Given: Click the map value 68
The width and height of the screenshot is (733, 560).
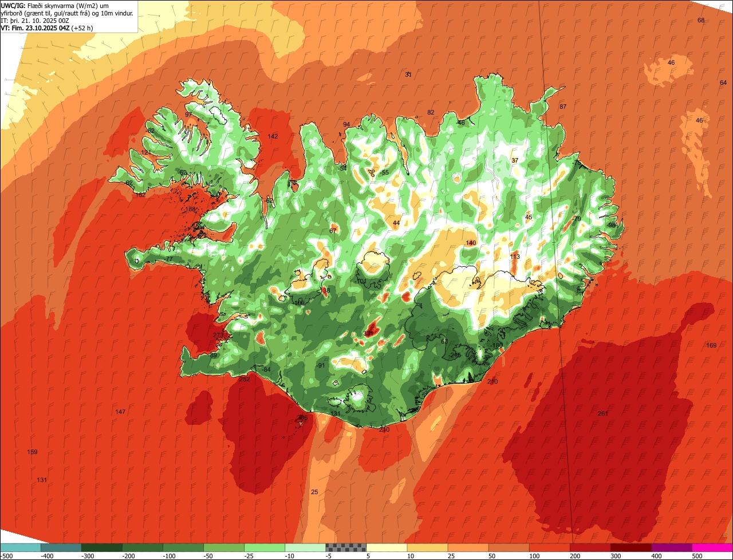Looking at the screenshot, I should [701, 21].
